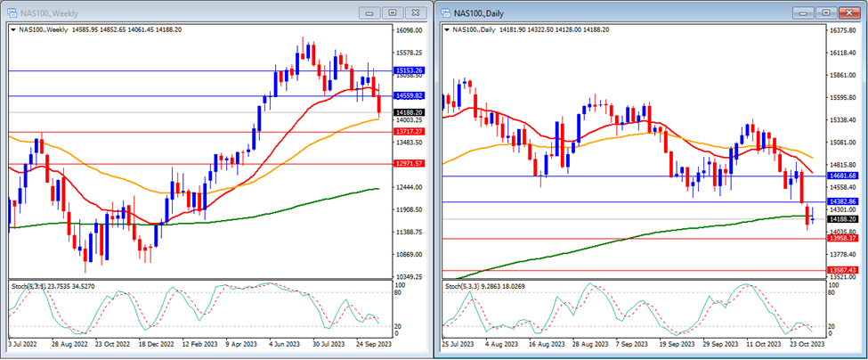Image resolution: width=868 pixels, height=360 pixels.
Task: Select the 15153.26 blue price label in Weekly chart
Action: click(408, 71)
